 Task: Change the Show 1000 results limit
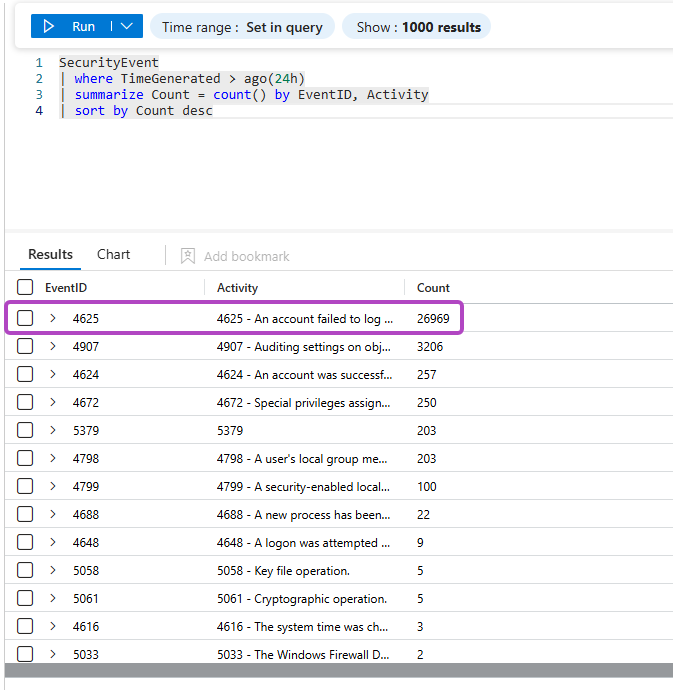point(416,27)
